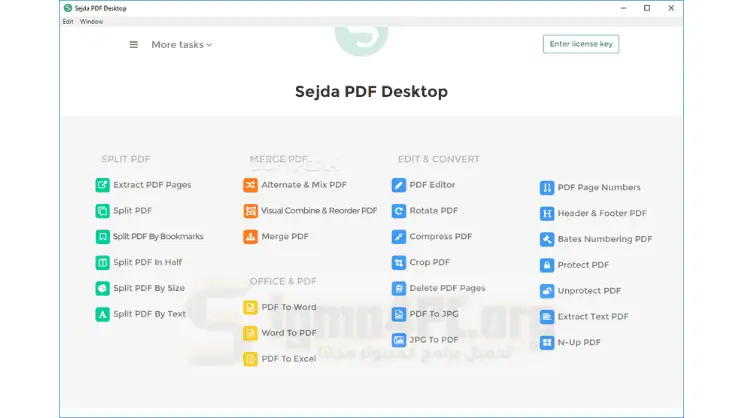Open the Extract Text PDF link
Viewport: 743px width, 418px height.
coord(593,317)
